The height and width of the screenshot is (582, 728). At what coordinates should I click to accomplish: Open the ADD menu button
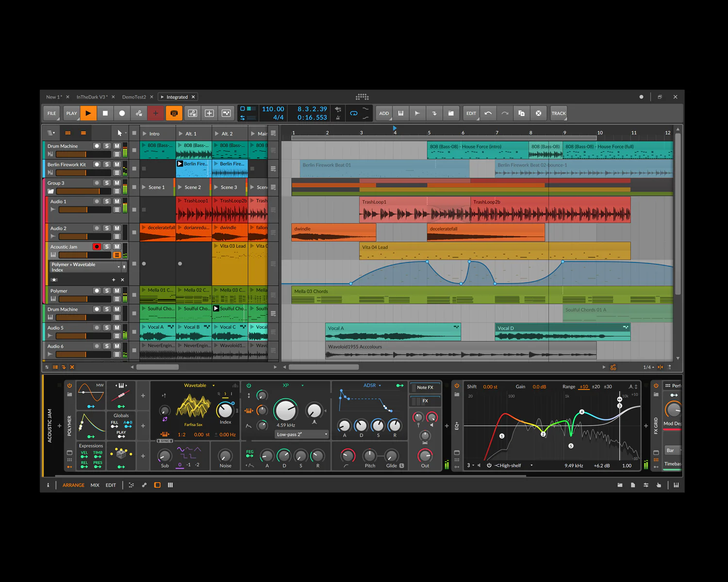pyautogui.click(x=384, y=113)
